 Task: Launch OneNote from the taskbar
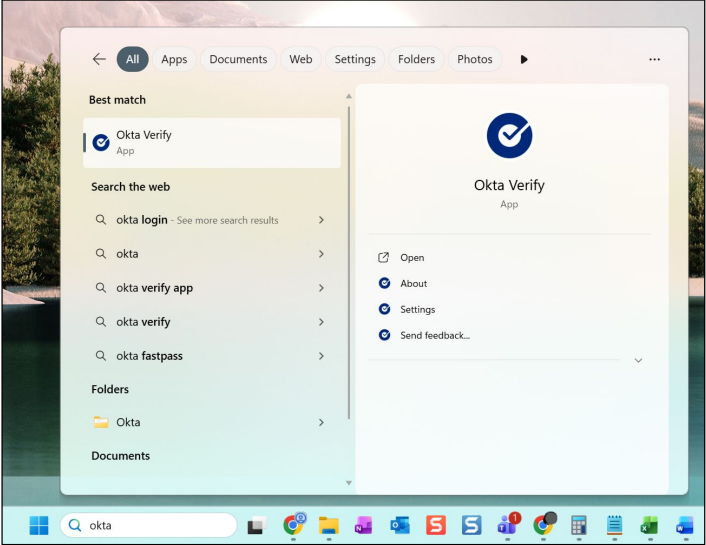364,525
